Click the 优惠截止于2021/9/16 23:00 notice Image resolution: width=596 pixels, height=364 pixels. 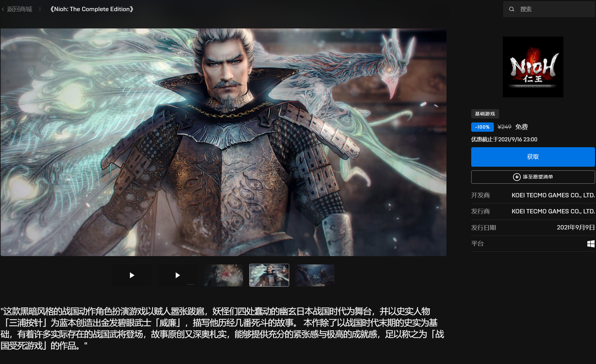pyautogui.click(x=504, y=139)
